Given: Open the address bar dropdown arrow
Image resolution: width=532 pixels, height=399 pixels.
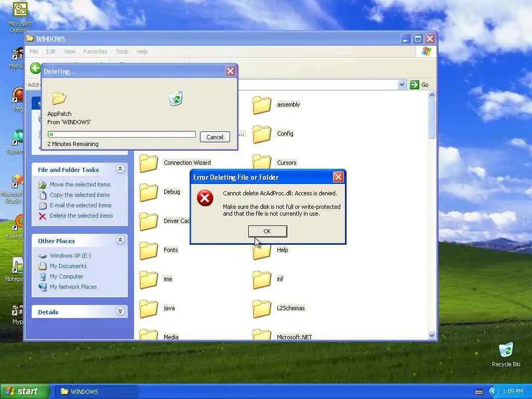Looking at the screenshot, I should pyautogui.click(x=402, y=85).
